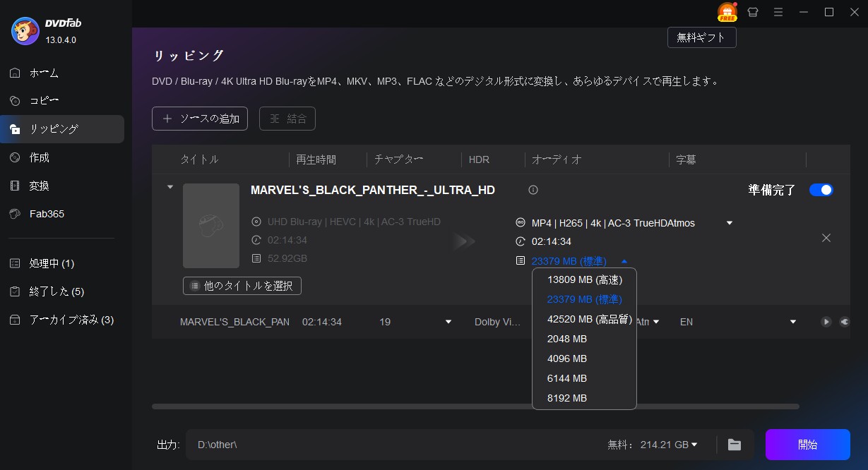Click the 結合 merge button
Screen dimensions: 868x470
coord(287,119)
